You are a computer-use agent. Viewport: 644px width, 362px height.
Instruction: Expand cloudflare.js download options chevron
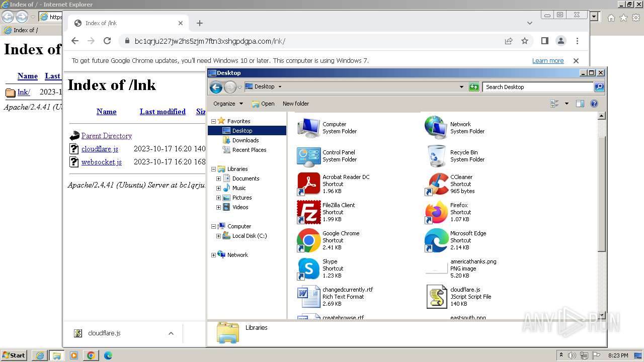pos(171,333)
